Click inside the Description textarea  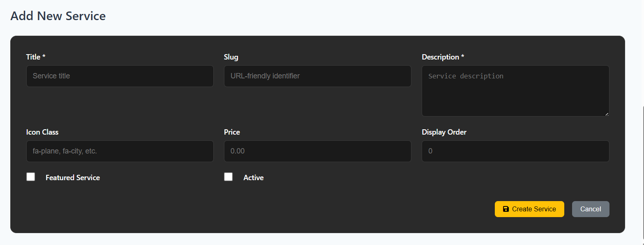(515, 90)
